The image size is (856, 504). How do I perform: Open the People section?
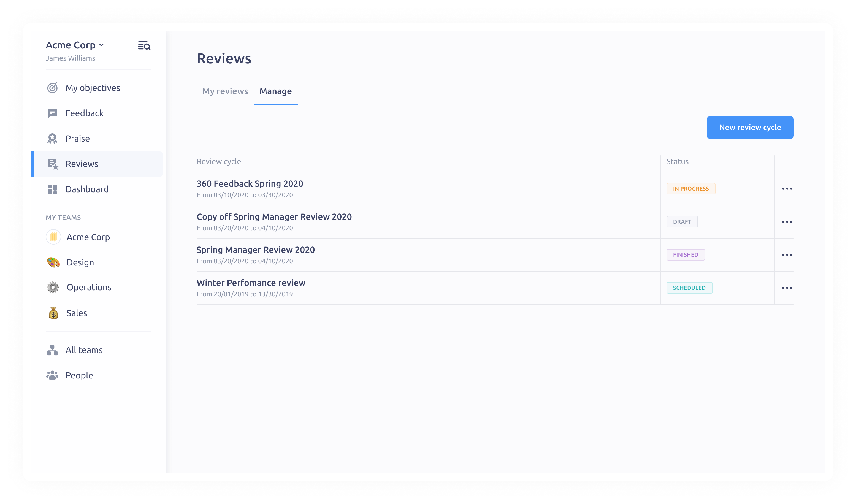[79, 375]
